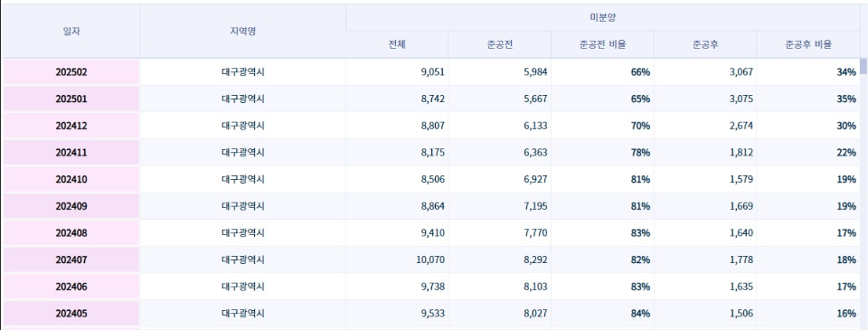Click the 준공후 value 3,067
This screenshot has height=330, width=868.
tap(741, 72)
